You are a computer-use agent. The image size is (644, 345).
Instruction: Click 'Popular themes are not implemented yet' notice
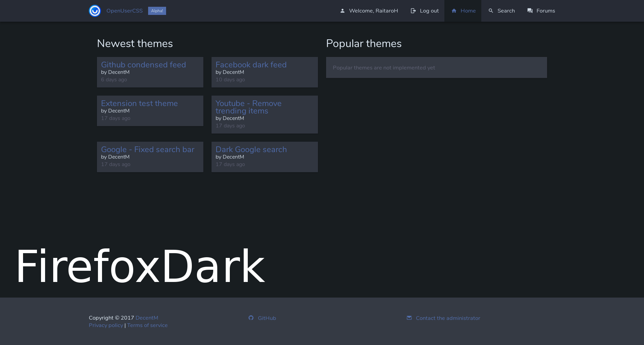[384, 68]
